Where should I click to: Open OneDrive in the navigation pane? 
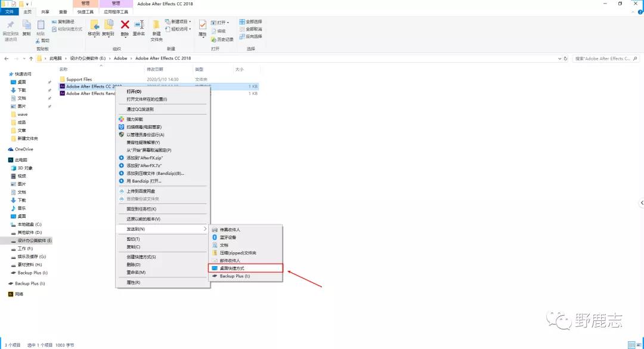pyautogui.click(x=24, y=149)
